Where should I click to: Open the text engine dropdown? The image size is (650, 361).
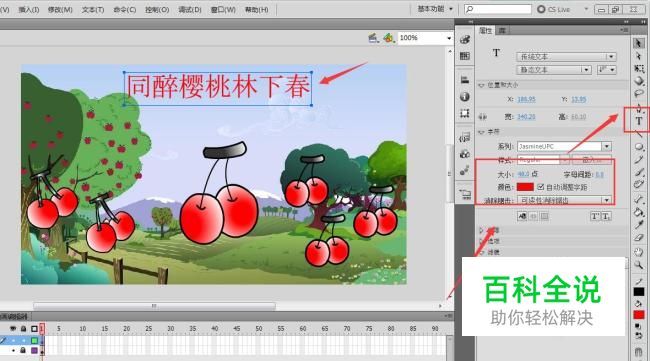point(566,57)
